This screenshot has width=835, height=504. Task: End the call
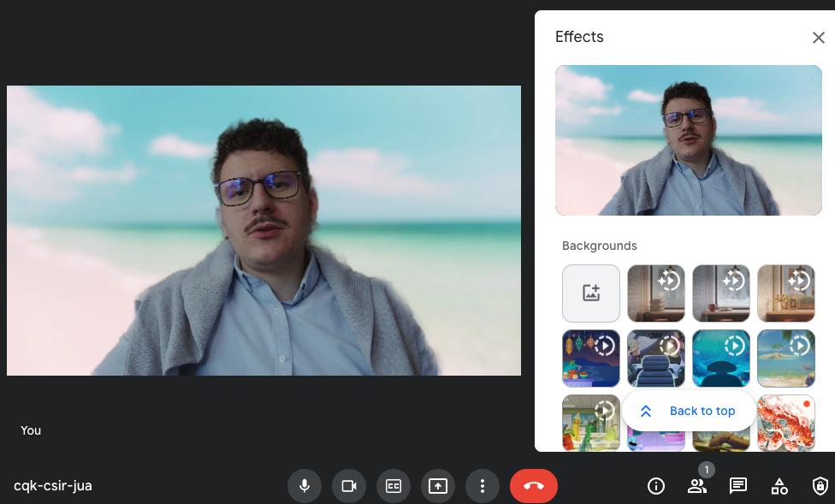(x=534, y=486)
